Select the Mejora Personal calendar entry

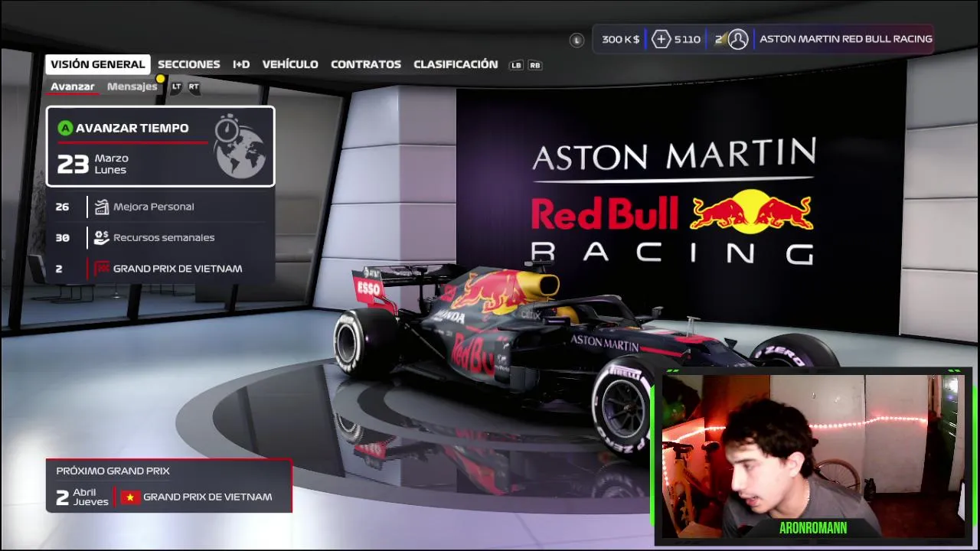click(160, 207)
